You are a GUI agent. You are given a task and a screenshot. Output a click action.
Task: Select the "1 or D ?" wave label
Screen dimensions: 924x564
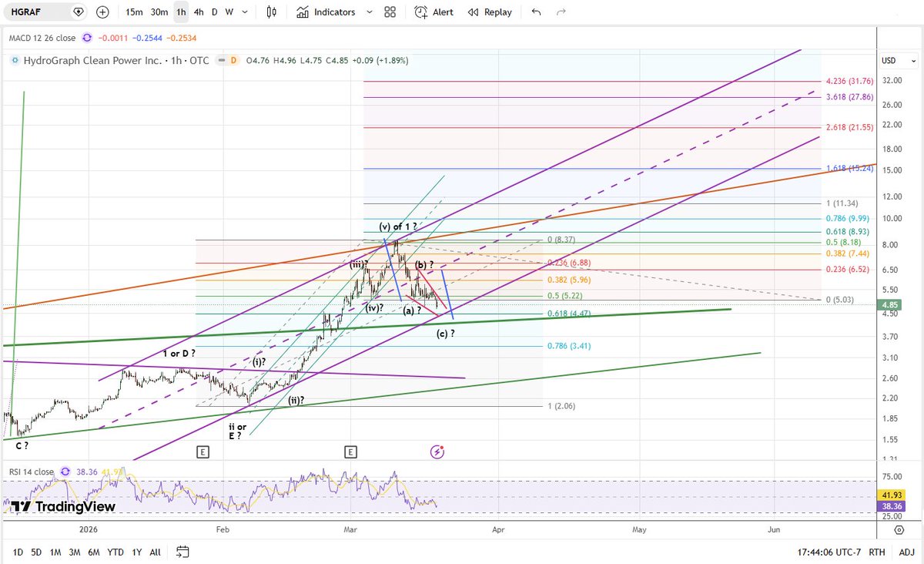coord(179,353)
